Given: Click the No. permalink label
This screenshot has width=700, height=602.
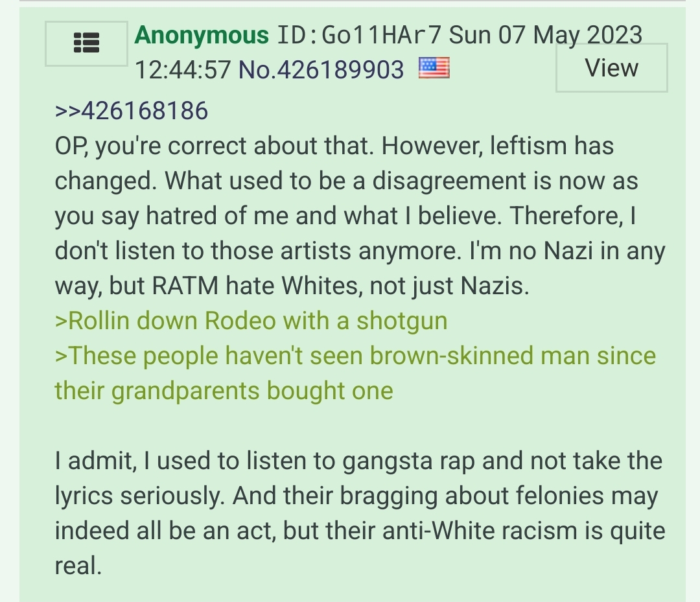Looking at the screenshot, I should click(257, 69).
